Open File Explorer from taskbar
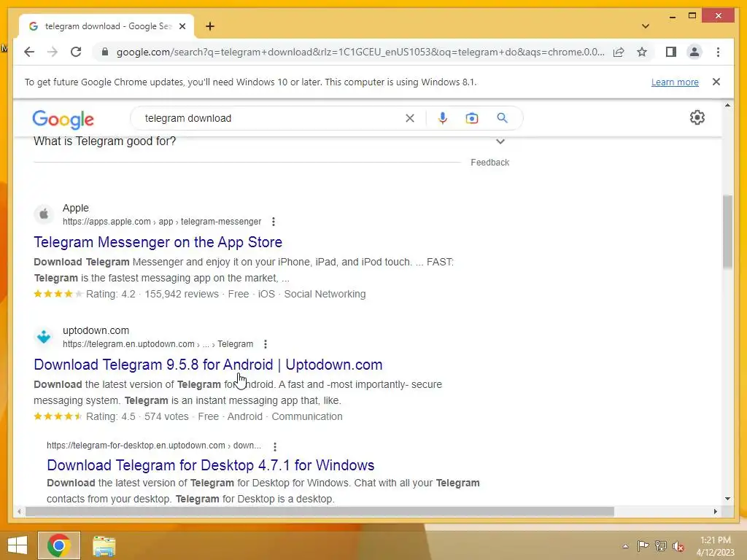 tap(104, 545)
